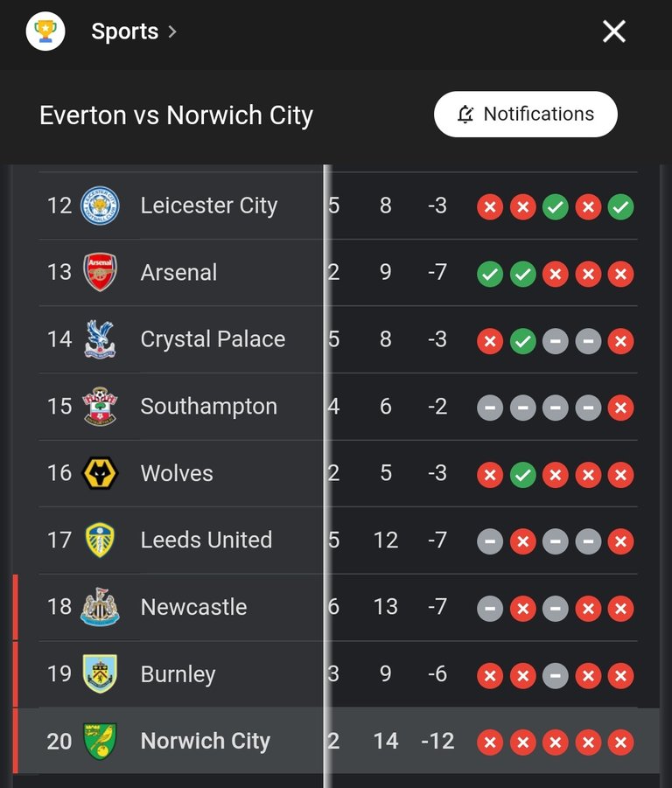Click the Norwich City canary badge
672x788 pixels.
pyautogui.click(x=100, y=741)
